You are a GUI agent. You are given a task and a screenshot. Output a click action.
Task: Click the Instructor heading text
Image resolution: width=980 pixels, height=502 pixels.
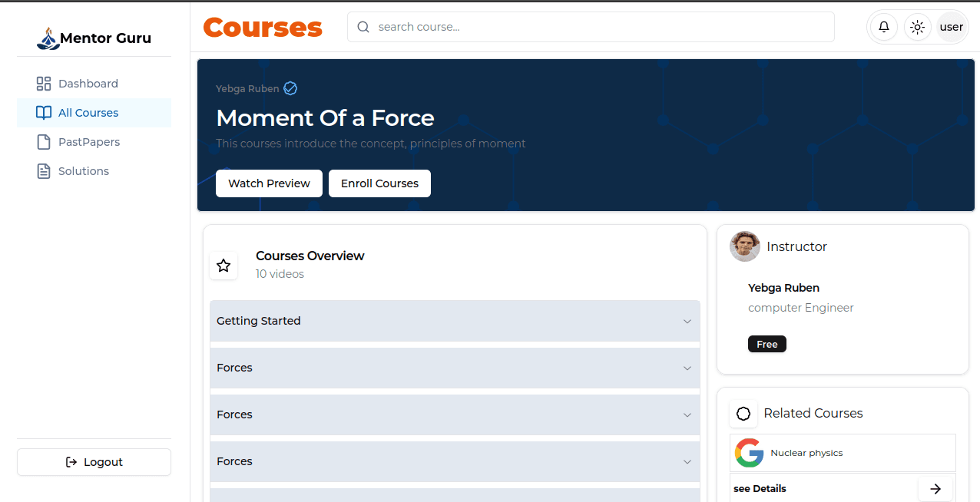pos(796,246)
